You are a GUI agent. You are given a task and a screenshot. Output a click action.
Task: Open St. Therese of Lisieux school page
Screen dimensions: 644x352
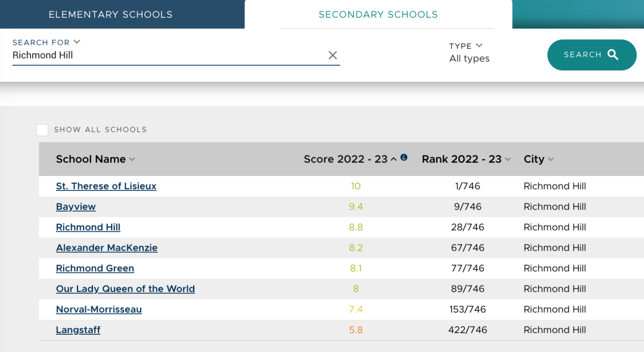(x=106, y=186)
